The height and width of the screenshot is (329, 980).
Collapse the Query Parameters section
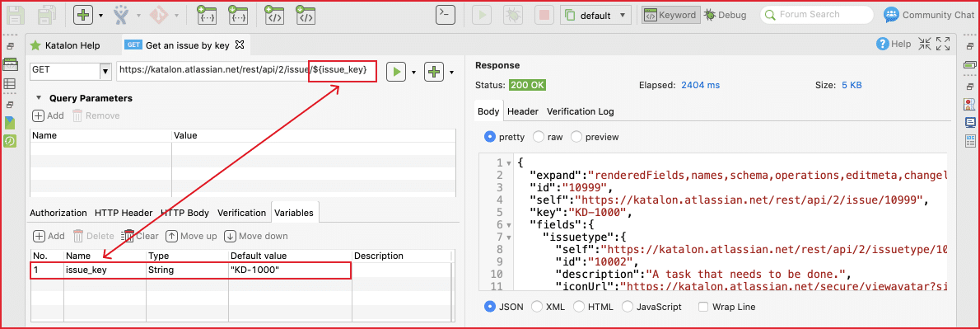click(x=39, y=98)
